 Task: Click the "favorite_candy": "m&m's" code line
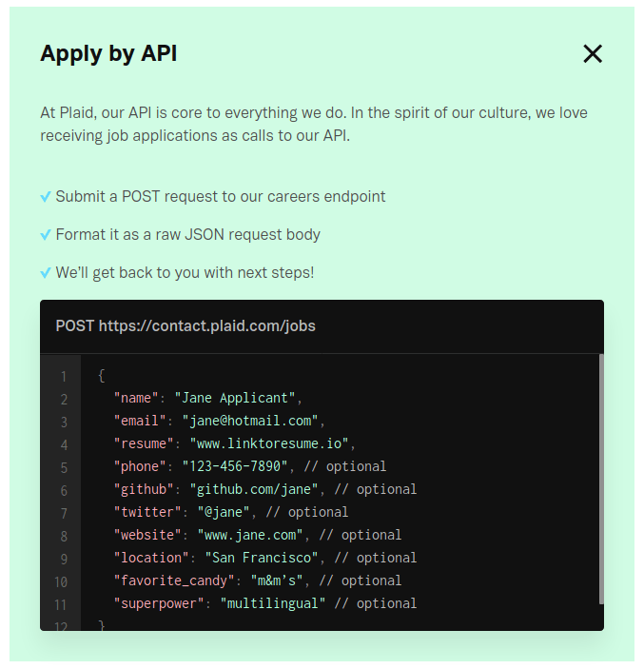click(x=258, y=580)
